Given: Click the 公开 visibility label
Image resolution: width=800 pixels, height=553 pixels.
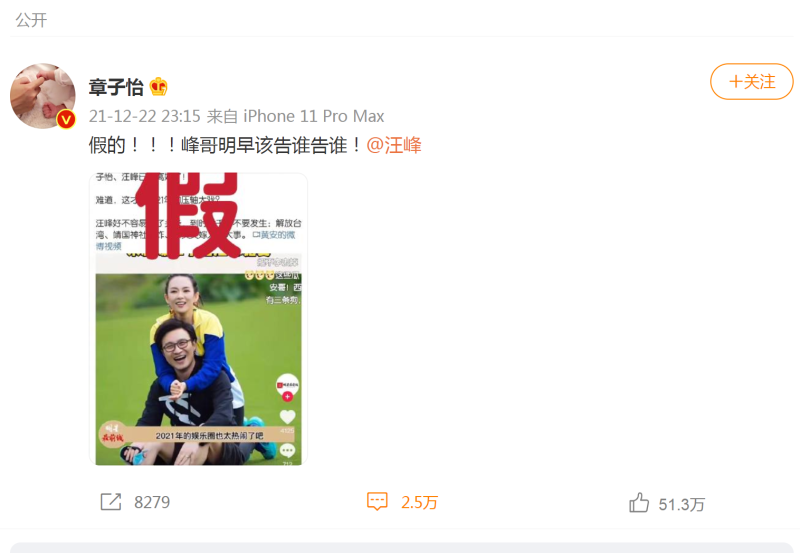Looking at the screenshot, I should [31, 20].
